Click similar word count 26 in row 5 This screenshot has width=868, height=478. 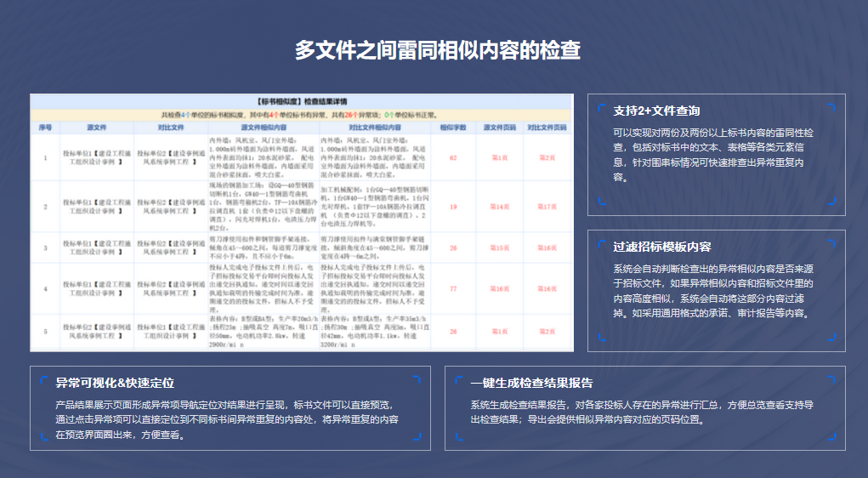tap(453, 331)
